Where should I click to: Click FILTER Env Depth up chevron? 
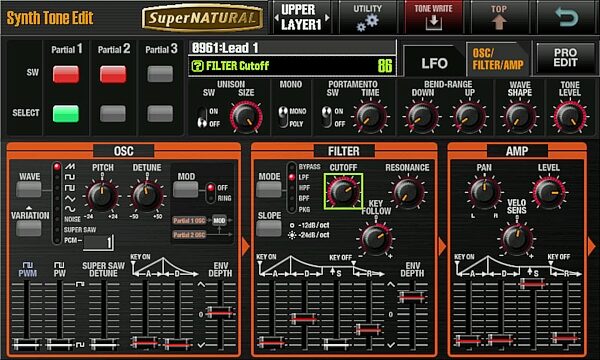[x=390, y=285]
